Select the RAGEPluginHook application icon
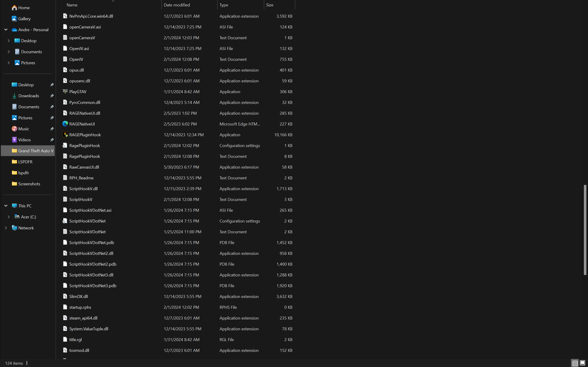The height and width of the screenshot is (367, 588). 65,135
